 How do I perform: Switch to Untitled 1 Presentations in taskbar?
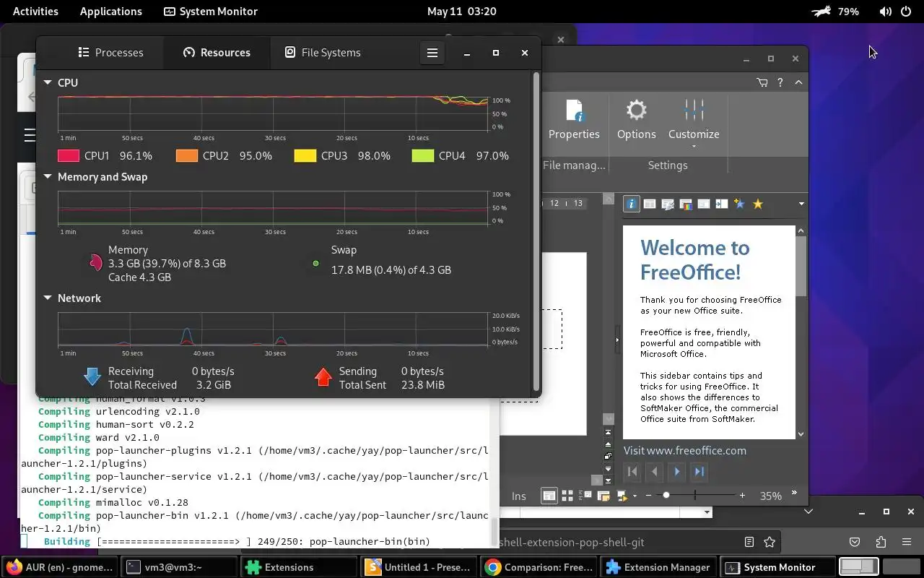click(419, 567)
